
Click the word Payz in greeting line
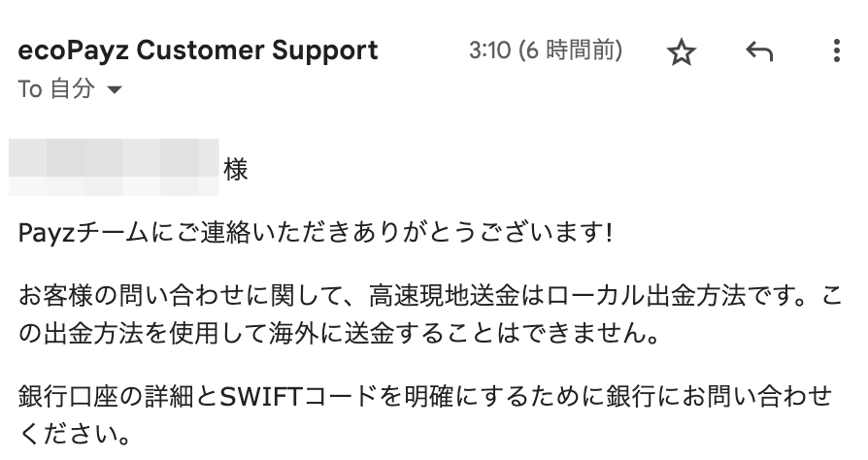[46, 233]
